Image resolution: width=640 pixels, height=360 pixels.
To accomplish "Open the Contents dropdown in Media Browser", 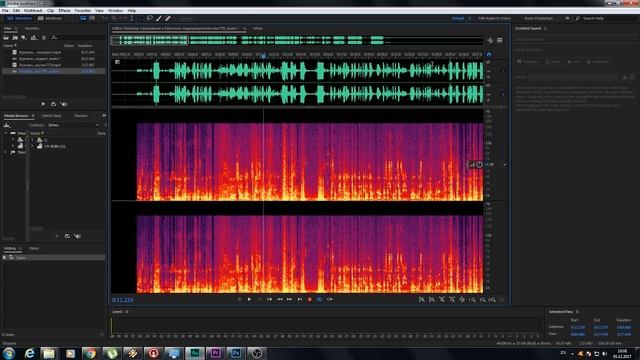I will (x=73, y=125).
